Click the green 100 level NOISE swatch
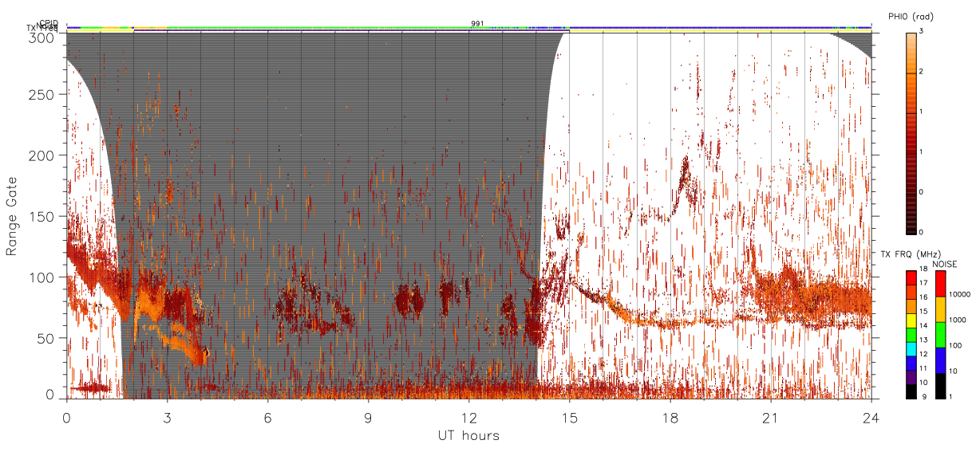Screen dimensions: 980x452 tap(942, 334)
